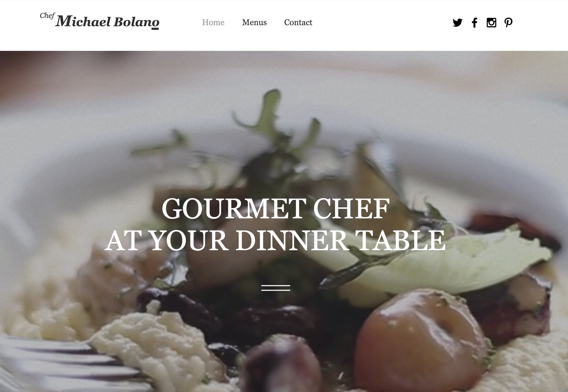Open the Menus navigation page
The image size is (568, 392).
pyautogui.click(x=254, y=22)
